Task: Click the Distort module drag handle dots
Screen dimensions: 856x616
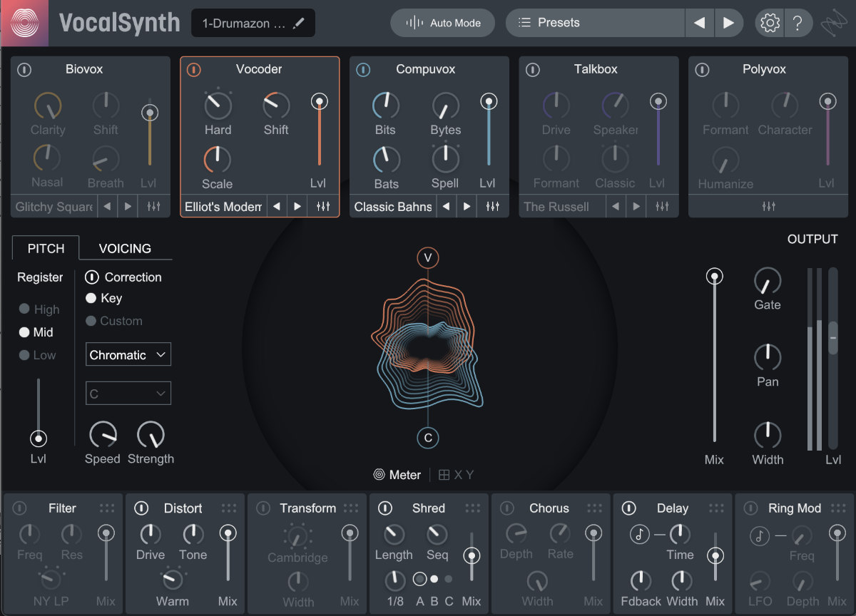Action: pyautogui.click(x=229, y=508)
